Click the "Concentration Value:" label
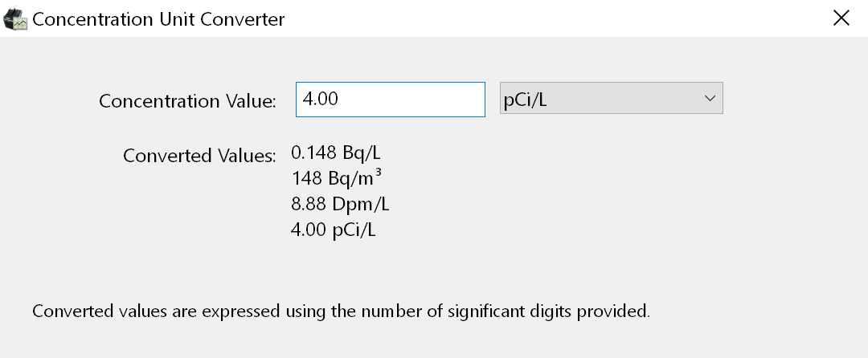 (187, 101)
